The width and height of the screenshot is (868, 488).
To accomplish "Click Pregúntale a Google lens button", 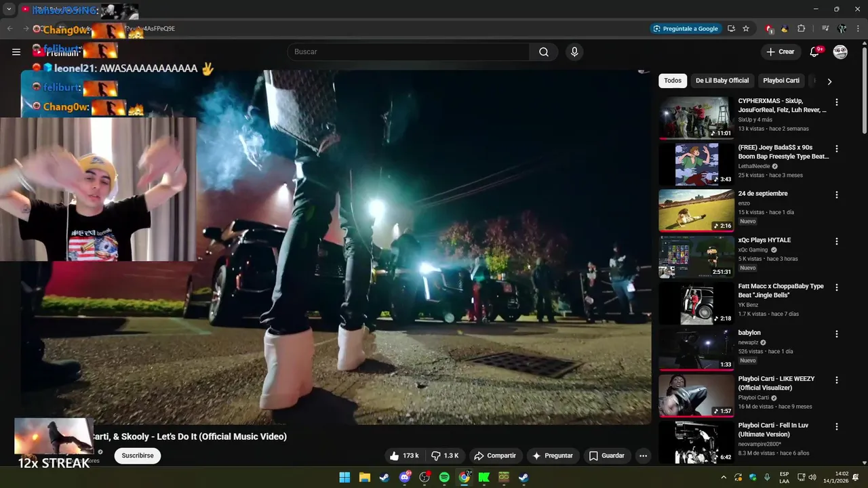I will (686, 28).
